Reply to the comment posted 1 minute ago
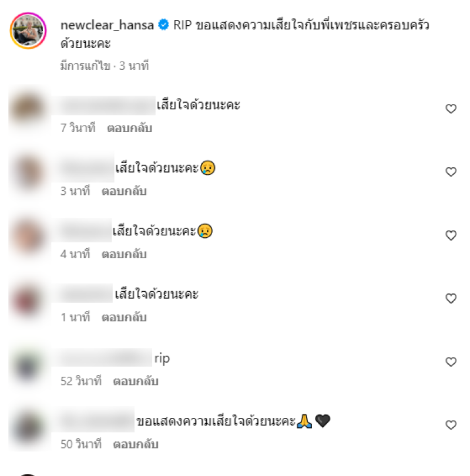The image size is (470, 476). click(124, 318)
